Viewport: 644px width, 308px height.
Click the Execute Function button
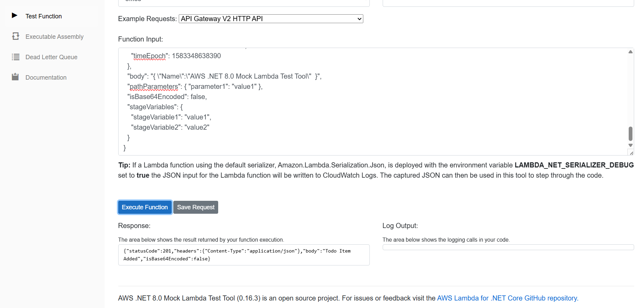click(x=144, y=207)
